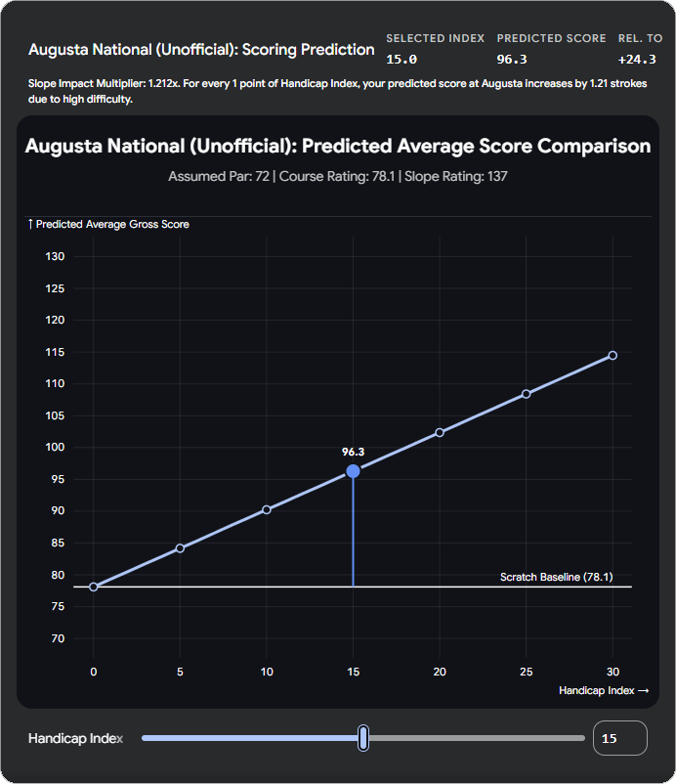Select the data point at Handicap Index 0
Viewport: 676px width, 784px height.
tap(94, 588)
